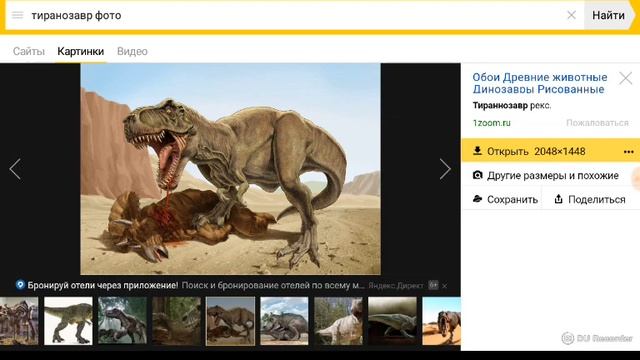Image resolution: width=640 pixels, height=360 pixels.
Task: Clear the search query with X icon
Action: [571, 15]
